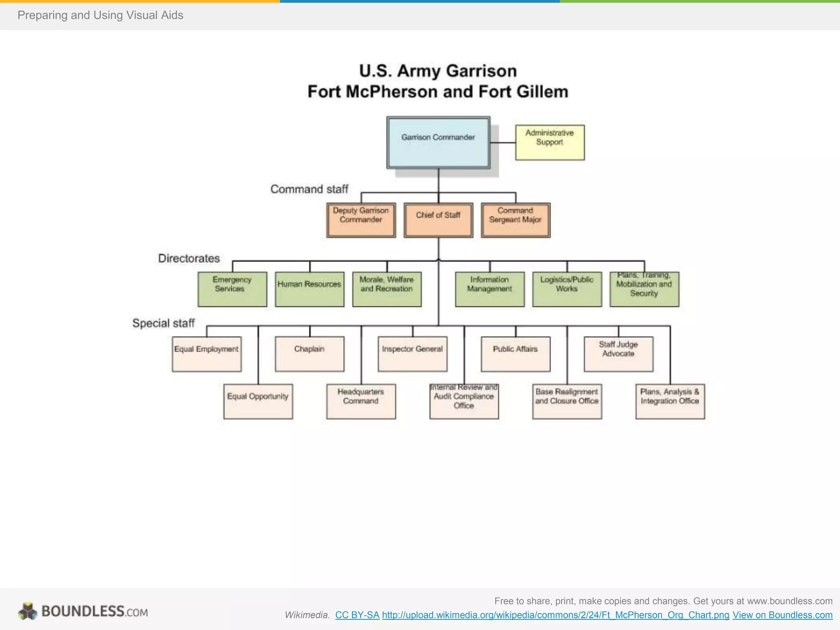Viewport: 840px width, 630px height.
Task: Click the Chaplain special staff box
Action: (x=309, y=354)
